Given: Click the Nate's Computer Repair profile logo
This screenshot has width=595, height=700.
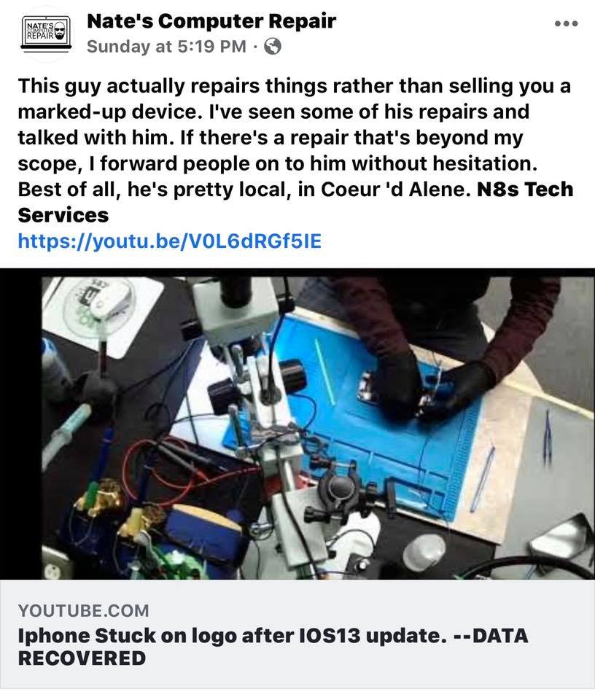Looking at the screenshot, I should pos(46,34).
